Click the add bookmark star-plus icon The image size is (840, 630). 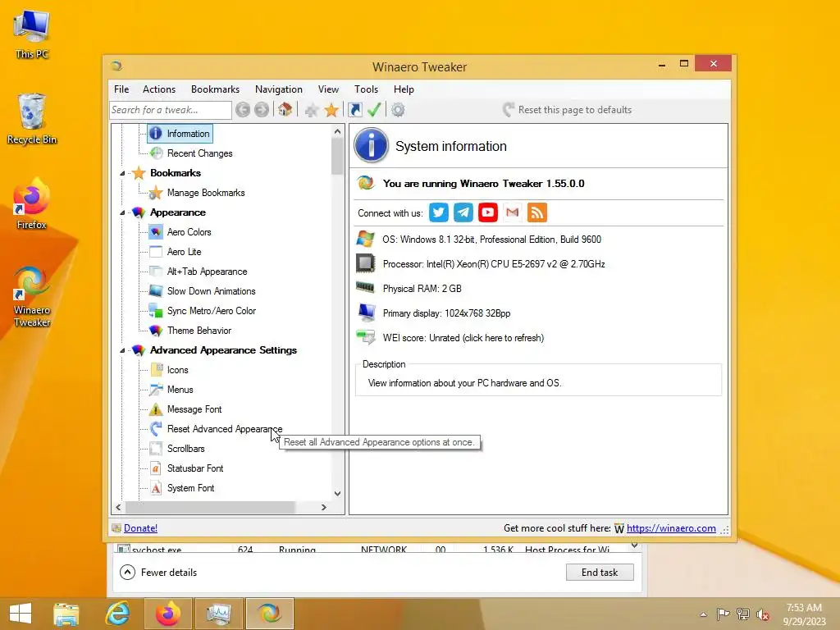pyautogui.click(x=311, y=110)
